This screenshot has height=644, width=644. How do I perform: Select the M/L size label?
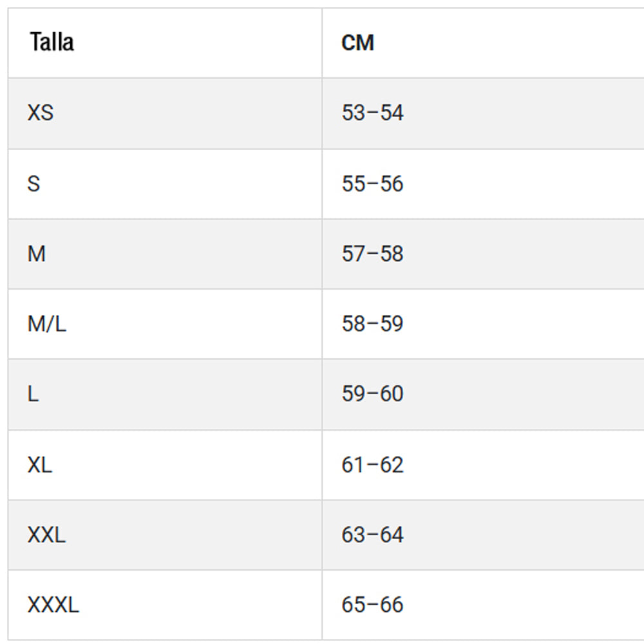(46, 325)
